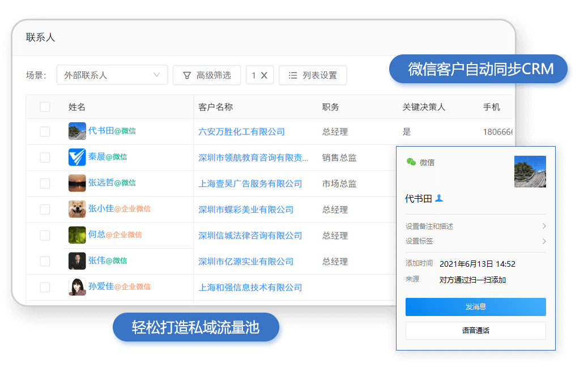
Task: Open contact 张小佳@企业微信
Action: pos(120,208)
